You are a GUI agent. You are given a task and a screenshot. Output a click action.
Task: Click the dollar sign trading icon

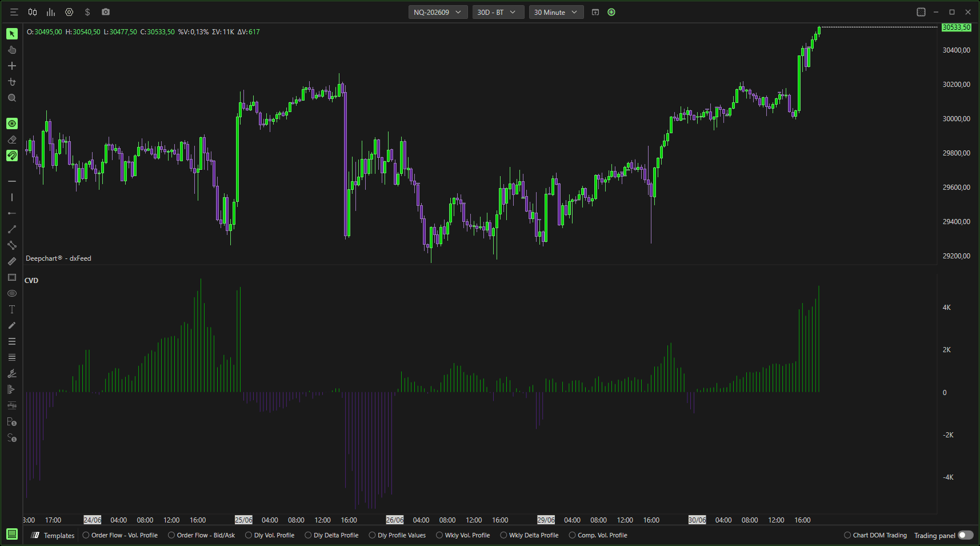[x=87, y=12]
